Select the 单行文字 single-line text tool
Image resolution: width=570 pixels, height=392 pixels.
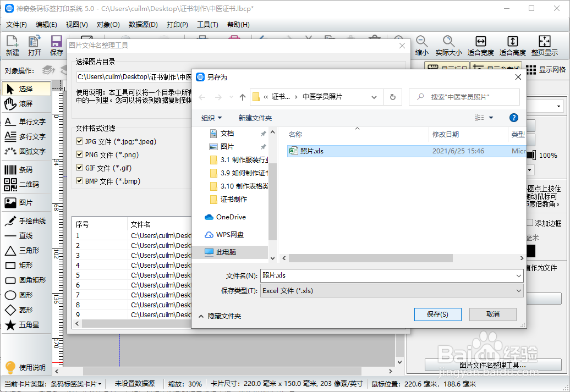coord(26,122)
